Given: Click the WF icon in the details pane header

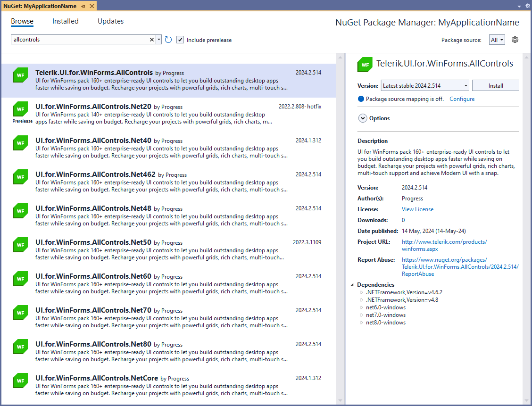Looking at the screenshot, I should pos(365,65).
